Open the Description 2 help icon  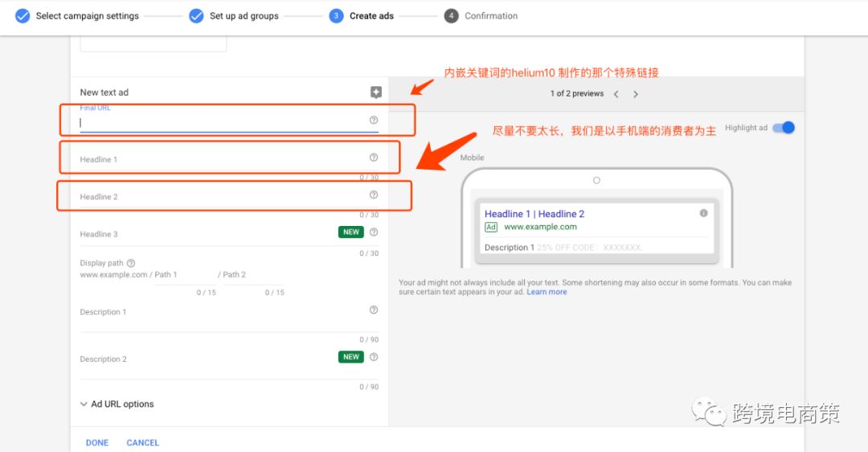374,357
